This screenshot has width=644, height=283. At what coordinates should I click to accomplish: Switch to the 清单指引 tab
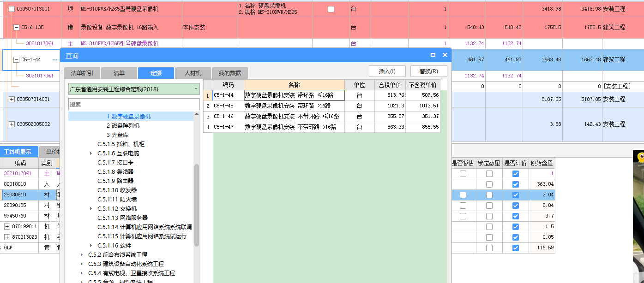pyautogui.click(x=82, y=73)
